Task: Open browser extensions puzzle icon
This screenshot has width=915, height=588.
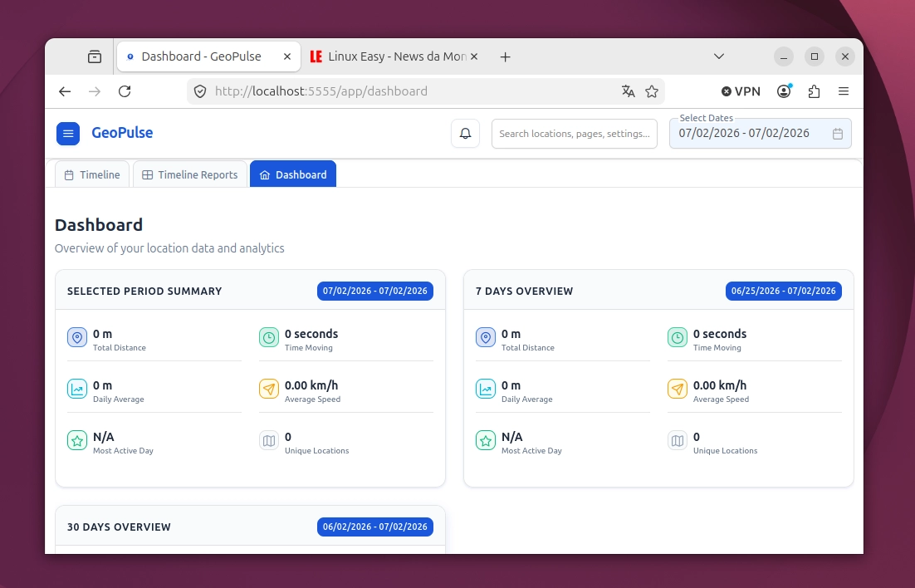Action: [x=814, y=91]
